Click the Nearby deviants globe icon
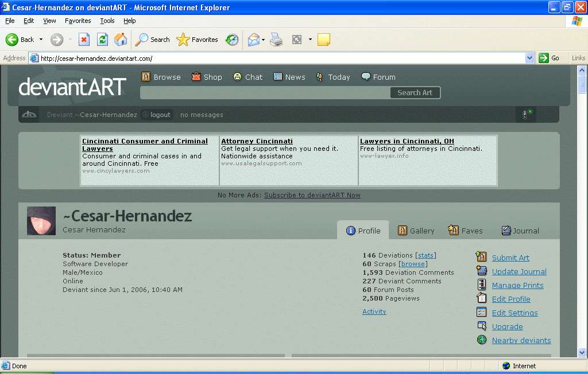The height and width of the screenshot is (374, 588). click(482, 340)
